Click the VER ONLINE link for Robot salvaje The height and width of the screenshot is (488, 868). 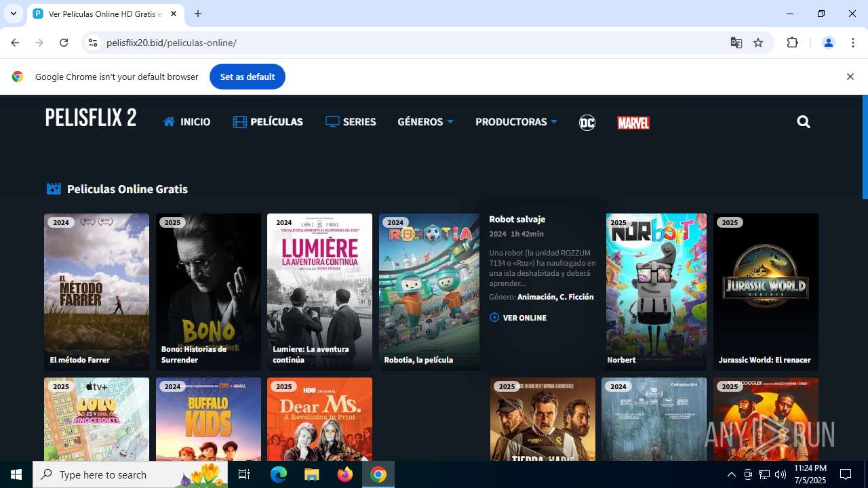pos(518,318)
